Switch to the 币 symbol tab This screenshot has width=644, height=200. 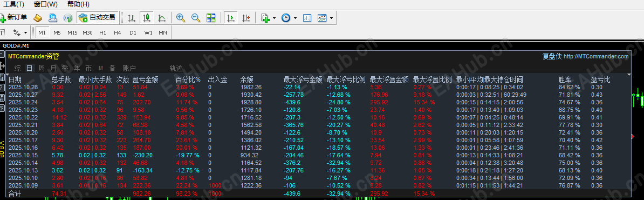(x=89, y=68)
